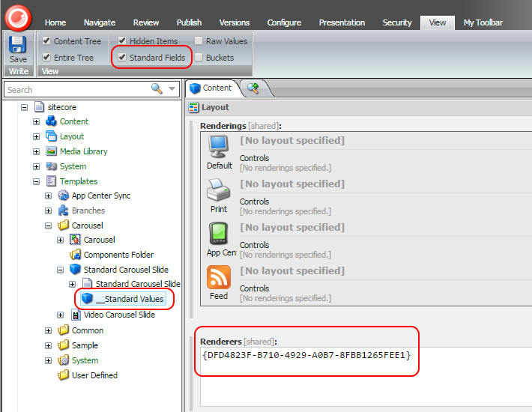Collapse the Carousel folder node

click(x=48, y=225)
